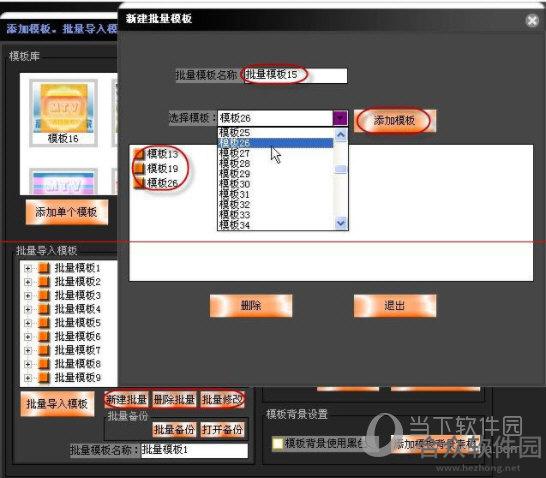Select 模板16 thumbnail in 模板库
Image resolution: width=546 pixels, height=478 pixels.
63,113
